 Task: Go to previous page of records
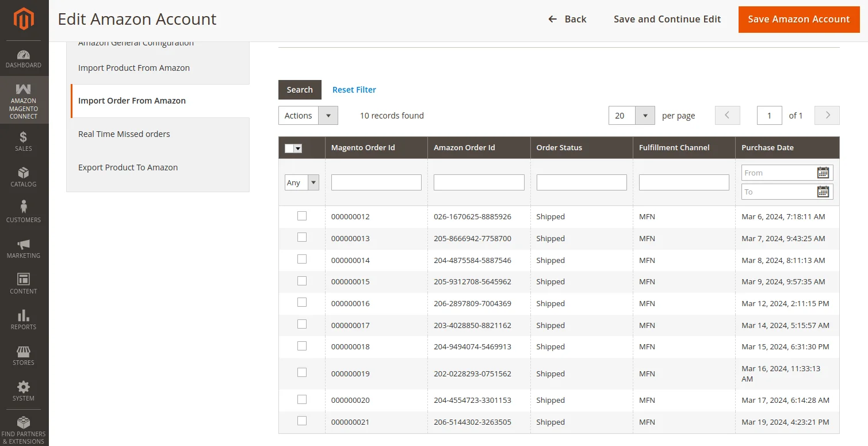[728, 115]
